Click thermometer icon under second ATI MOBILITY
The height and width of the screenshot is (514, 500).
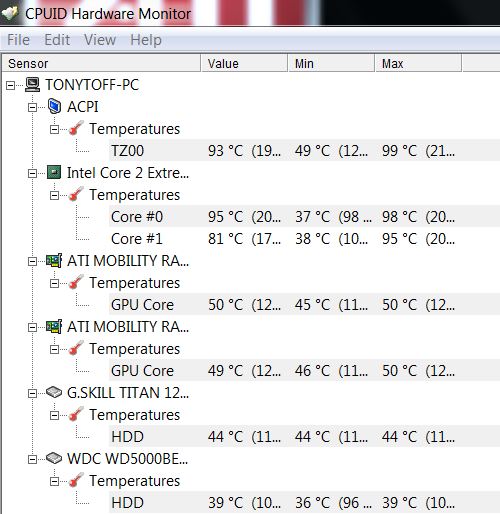[76, 349]
